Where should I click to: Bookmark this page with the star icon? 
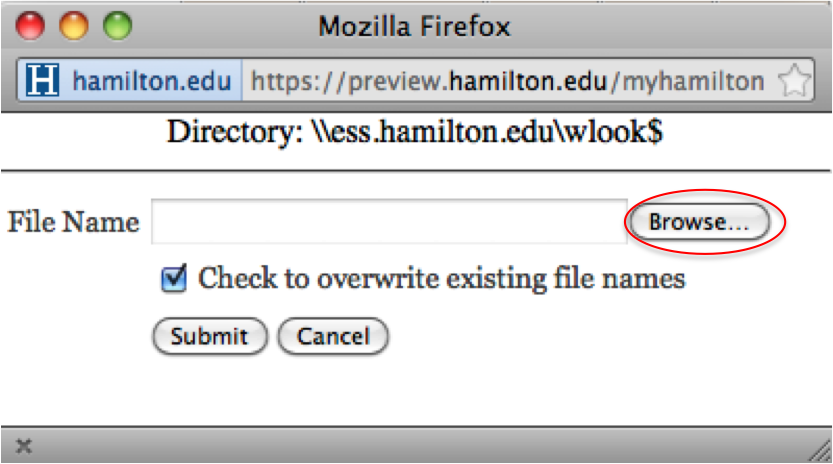point(795,81)
